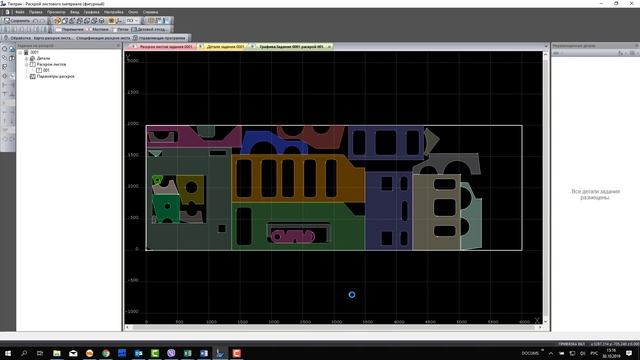Open Windows search in the taskbar
The width and height of the screenshot is (640, 360).
coord(24,353)
